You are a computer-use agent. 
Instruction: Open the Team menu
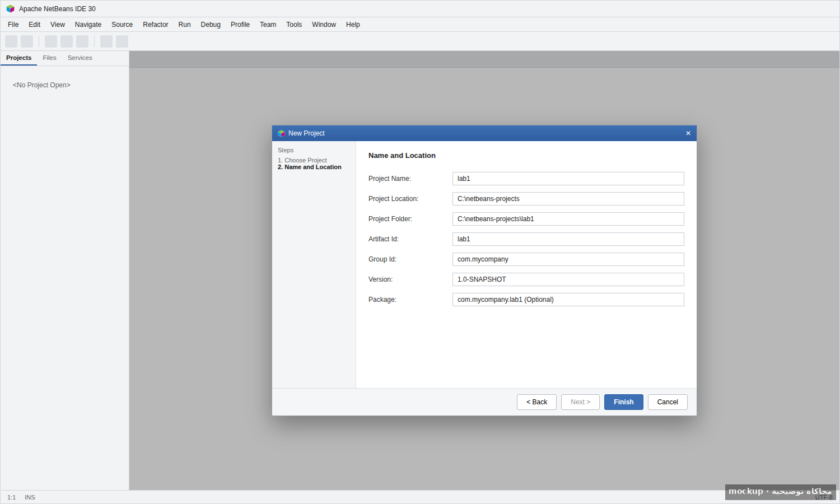tap(268, 25)
